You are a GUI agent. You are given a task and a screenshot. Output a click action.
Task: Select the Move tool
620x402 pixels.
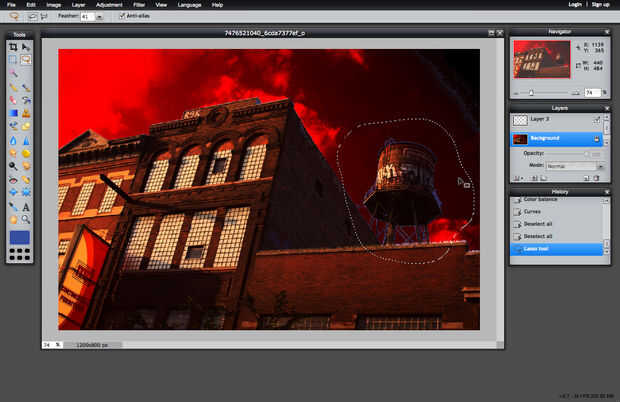tap(26, 47)
